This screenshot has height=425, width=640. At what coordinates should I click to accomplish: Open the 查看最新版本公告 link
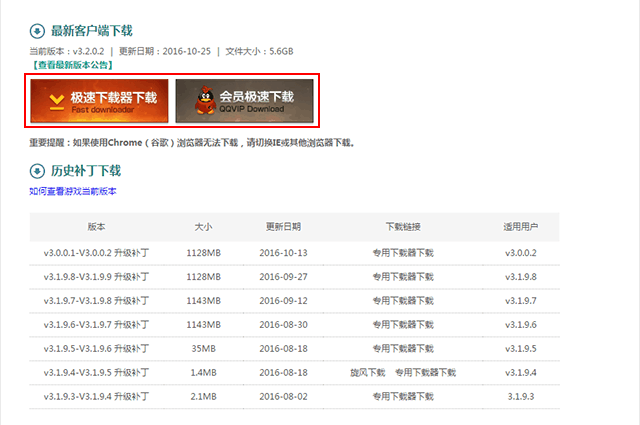[x=72, y=65]
